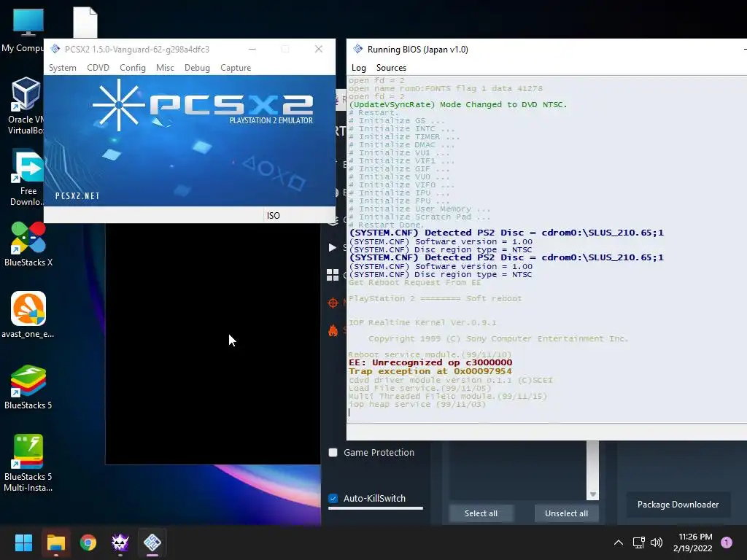The width and height of the screenshot is (747, 560).
Task: Click the play icon in the sidebar
Action: (333, 247)
